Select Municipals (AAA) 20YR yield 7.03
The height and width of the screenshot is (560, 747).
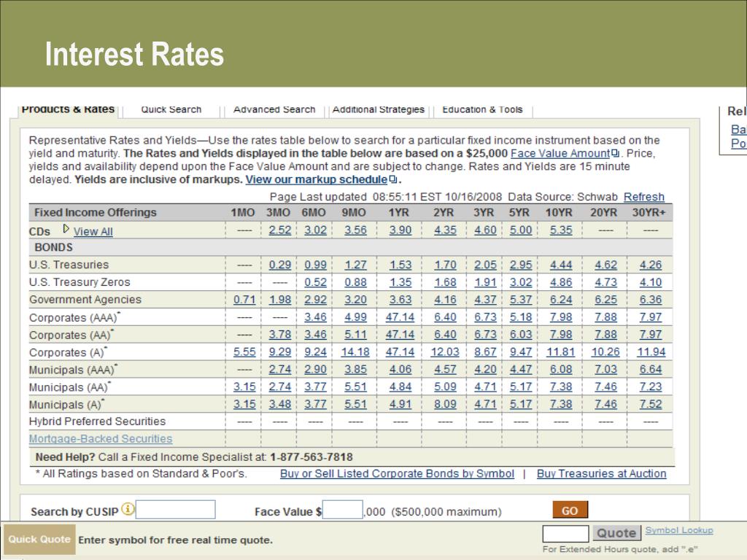coord(605,370)
